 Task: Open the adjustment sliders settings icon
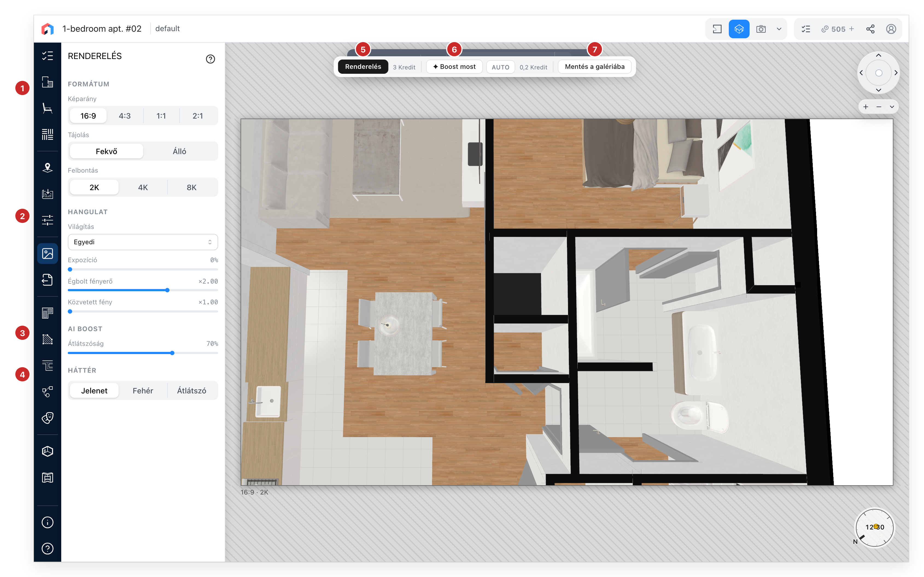pos(47,220)
